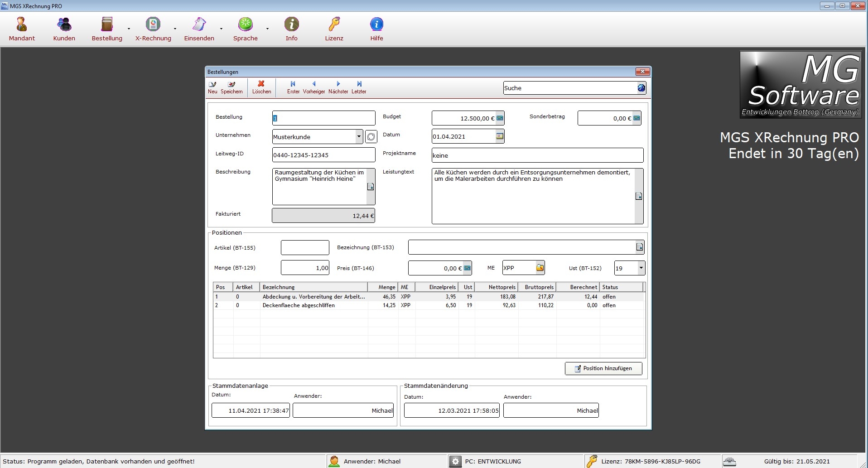
Task: Open the X-Rechnung menu item
Action: tap(153, 29)
